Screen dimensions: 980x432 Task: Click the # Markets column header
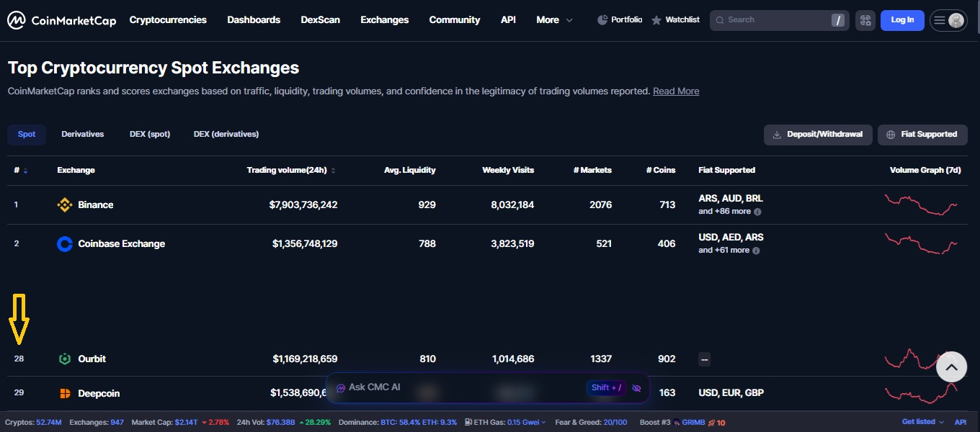(592, 171)
